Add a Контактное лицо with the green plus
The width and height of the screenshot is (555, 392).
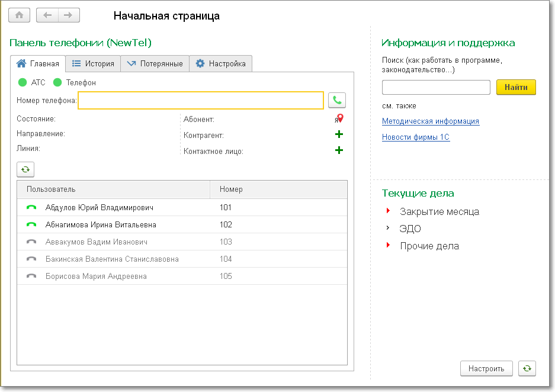click(x=339, y=150)
